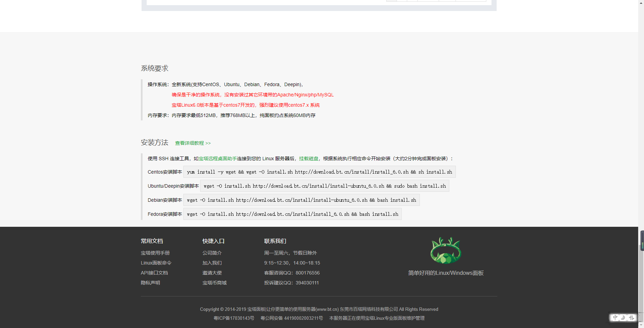This screenshot has width=644, height=328.
Task: Click 简单好用的Linux/Windows面板 slogan
Action: [x=446, y=273]
